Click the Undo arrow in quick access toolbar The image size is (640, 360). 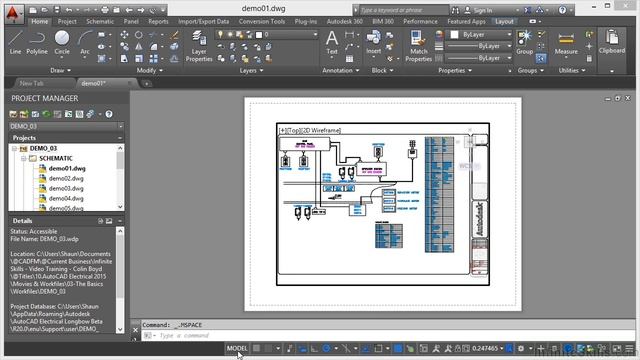coord(69,10)
